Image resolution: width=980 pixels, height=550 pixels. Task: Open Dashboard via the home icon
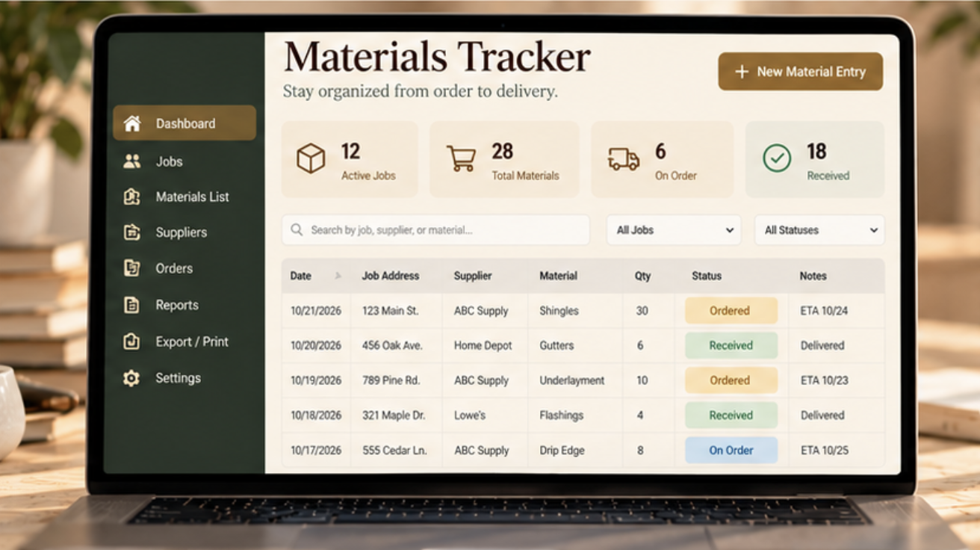click(132, 123)
